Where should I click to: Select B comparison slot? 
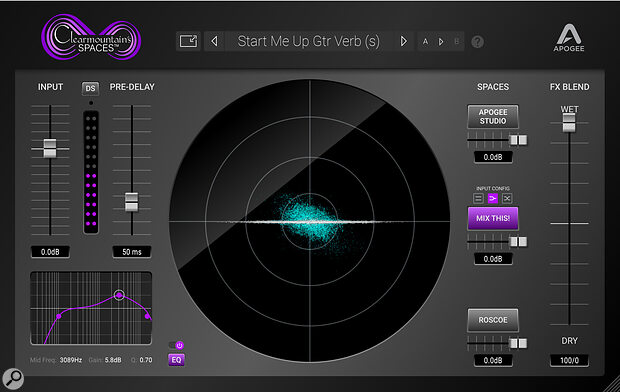click(x=457, y=42)
